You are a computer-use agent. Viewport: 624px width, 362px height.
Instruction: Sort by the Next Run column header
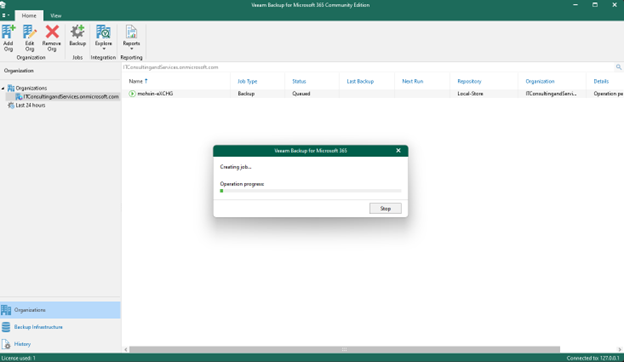pyautogui.click(x=412, y=81)
